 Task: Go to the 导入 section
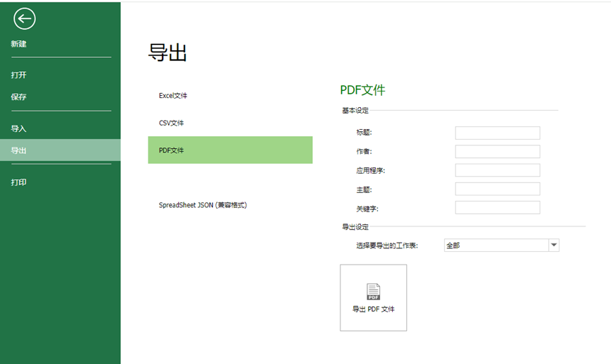[x=18, y=128]
